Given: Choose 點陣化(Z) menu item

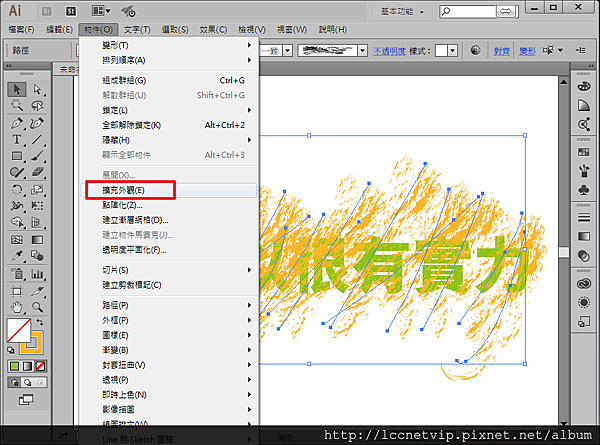Looking at the screenshot, I should pos(169,205).
